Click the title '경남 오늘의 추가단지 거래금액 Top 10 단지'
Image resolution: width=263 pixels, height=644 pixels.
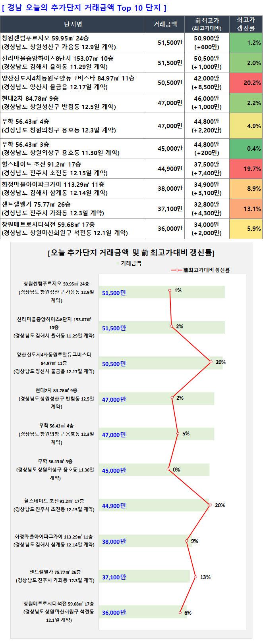(x=84, y=8)
